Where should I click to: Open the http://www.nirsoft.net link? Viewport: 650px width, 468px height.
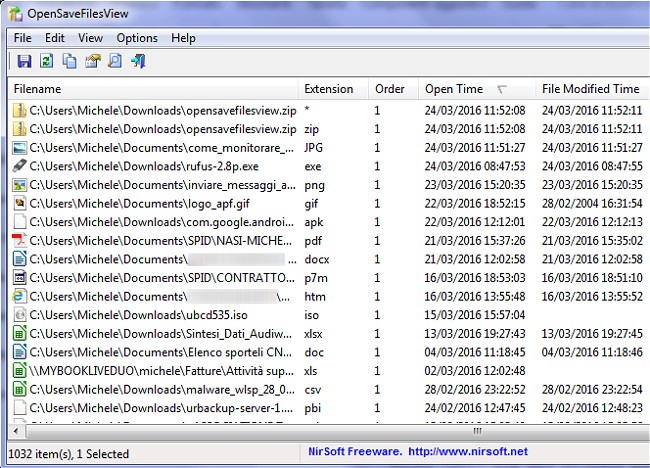point(468,451)
